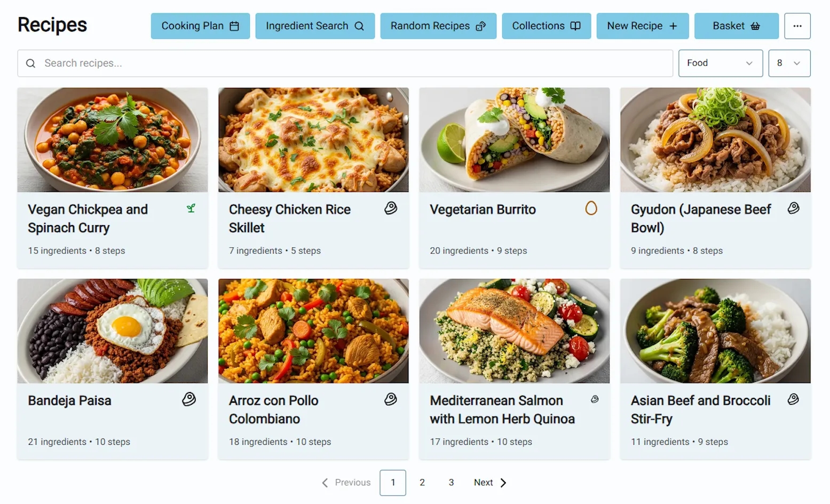Screen dimensions: 830x504
Task: Go to the Next page
Action: coord(490,483)
